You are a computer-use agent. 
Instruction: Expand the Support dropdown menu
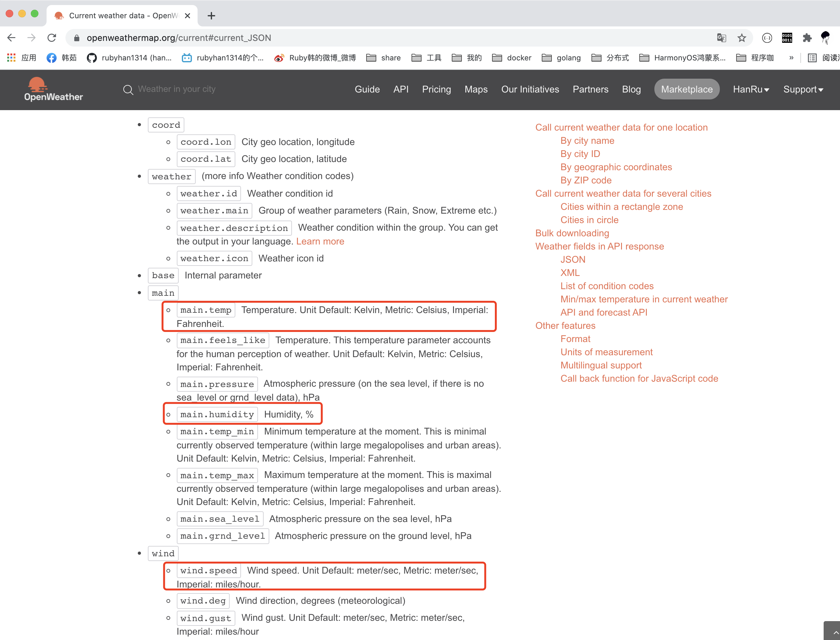pos(802,88)
